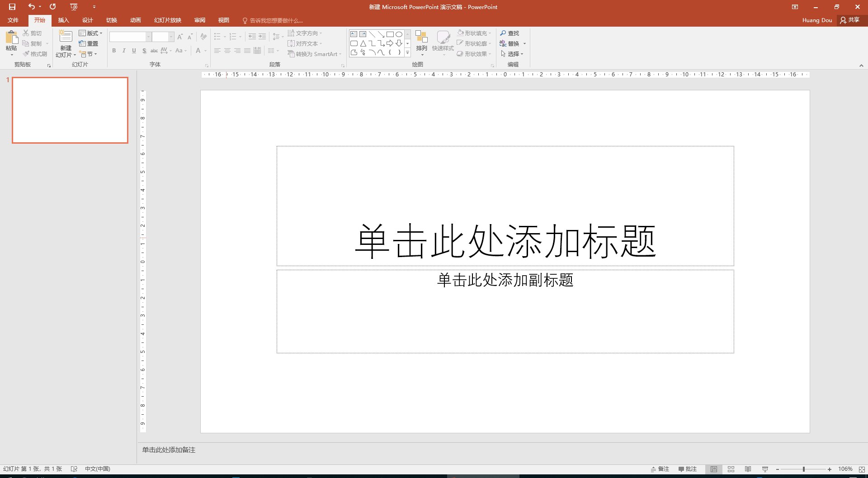Click the Arrange (排列) icon

[421, 38]
